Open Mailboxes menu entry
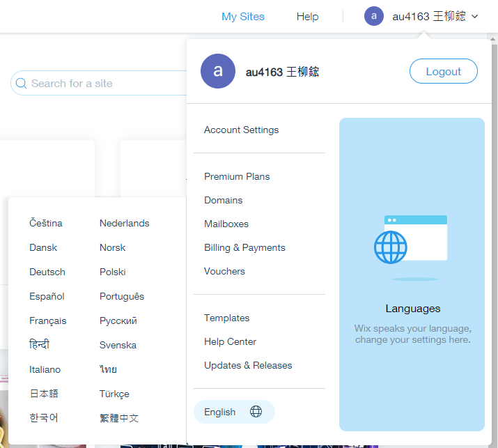The width and height of the screenshot is (498, 448). click(226, 224)
